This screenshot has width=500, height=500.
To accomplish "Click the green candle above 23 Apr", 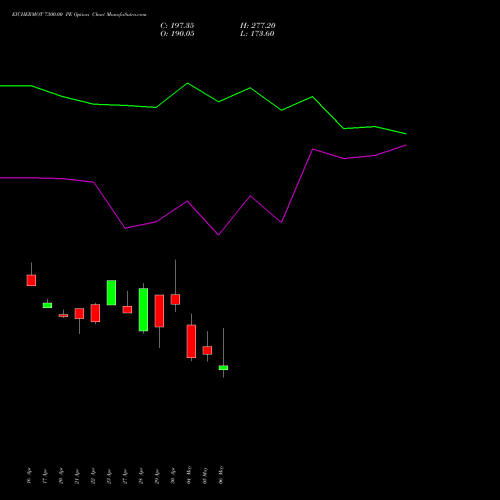I will click(111, 293).
